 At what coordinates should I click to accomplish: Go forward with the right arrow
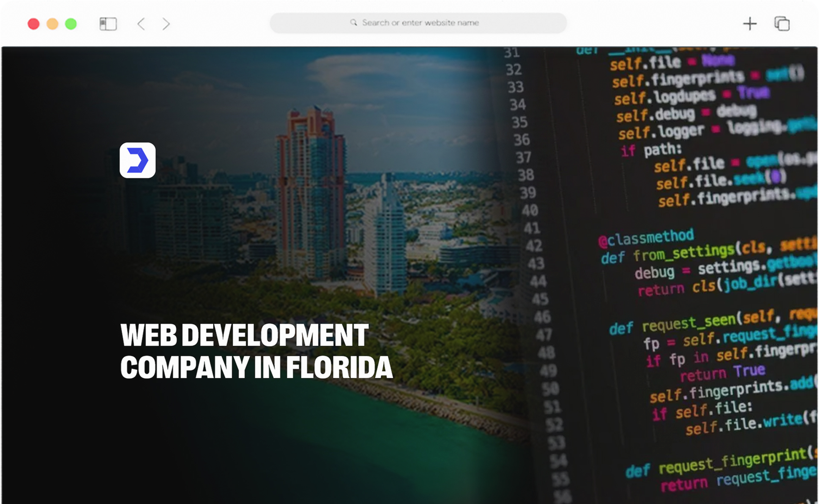[x=166, y=24]
